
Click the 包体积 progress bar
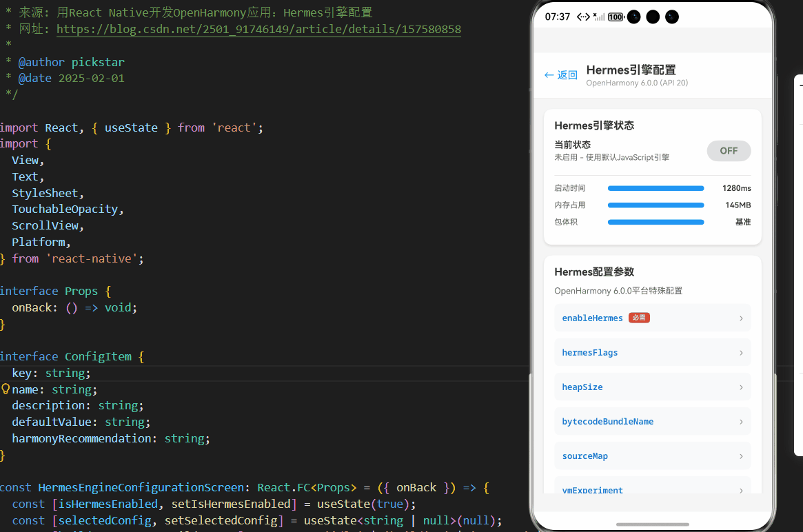[655, 222]
